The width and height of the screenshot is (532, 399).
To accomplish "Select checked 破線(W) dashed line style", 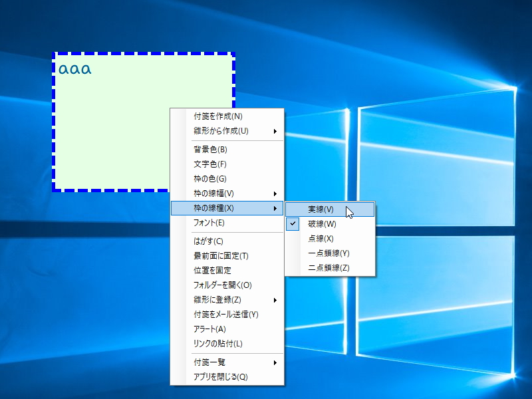I will click(x=330, y=224).
